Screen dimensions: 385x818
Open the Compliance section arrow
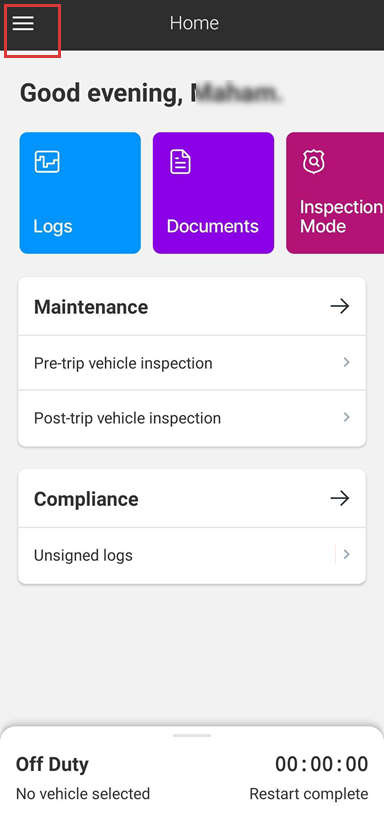(340, 498)
